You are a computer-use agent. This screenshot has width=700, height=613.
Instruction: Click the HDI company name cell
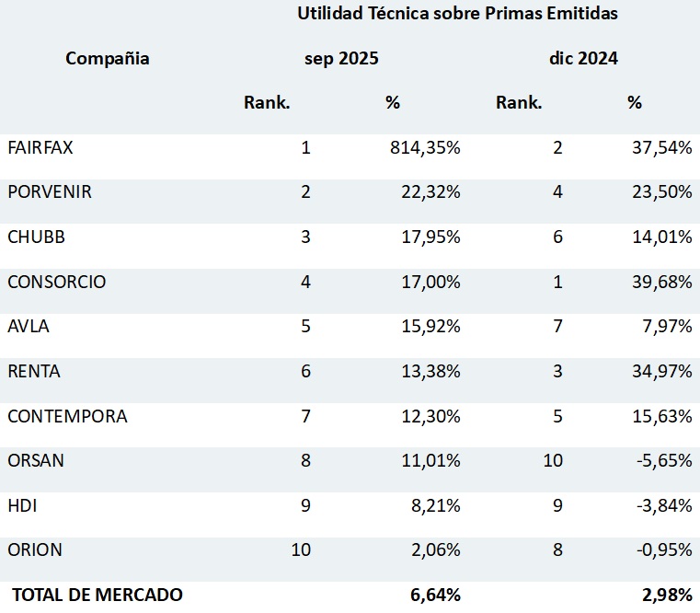point(22,505)
